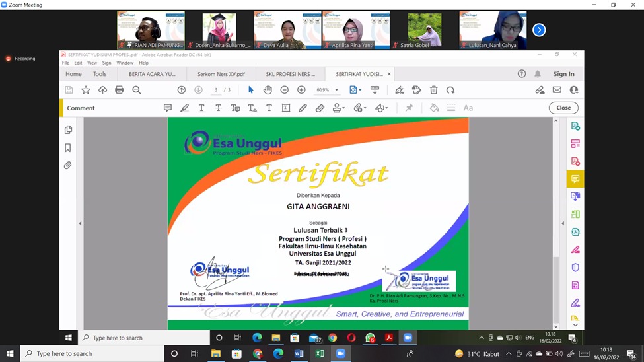Open Word from the Windows taskbar

299,354
